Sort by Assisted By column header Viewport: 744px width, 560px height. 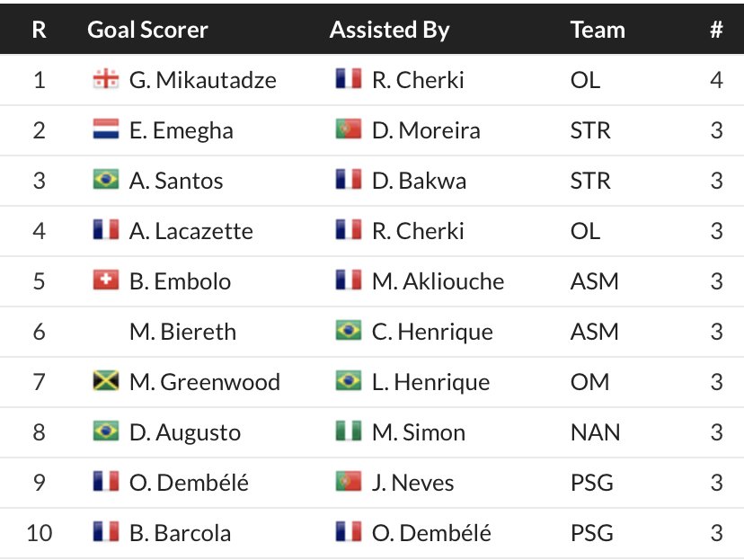pyautogui.click(x=390, y=30)
